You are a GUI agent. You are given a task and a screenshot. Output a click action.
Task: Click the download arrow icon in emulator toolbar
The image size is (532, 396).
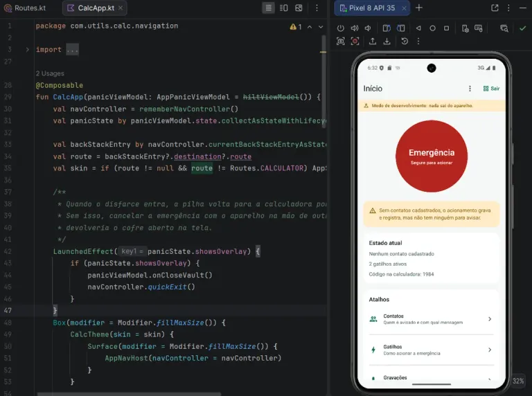click(x=387, y=42)
